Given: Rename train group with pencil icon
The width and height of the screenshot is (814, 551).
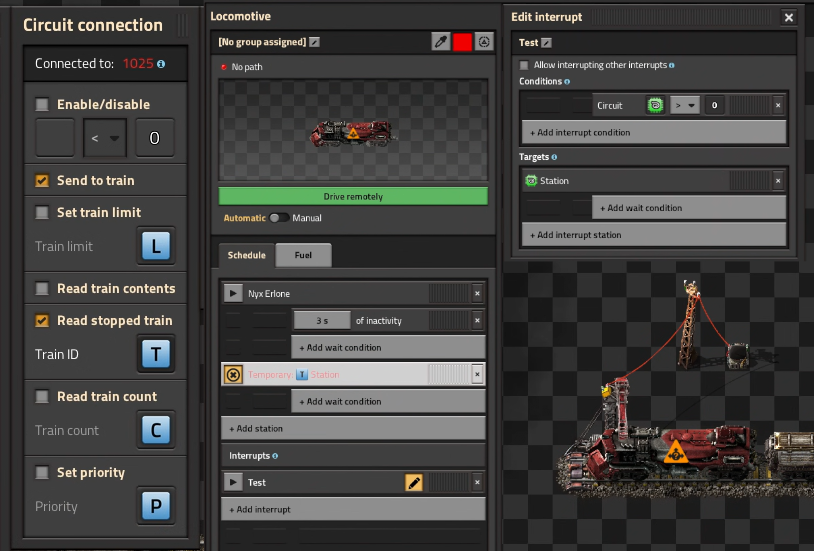Looking at the screenshot, I should [x=315, y=42].
